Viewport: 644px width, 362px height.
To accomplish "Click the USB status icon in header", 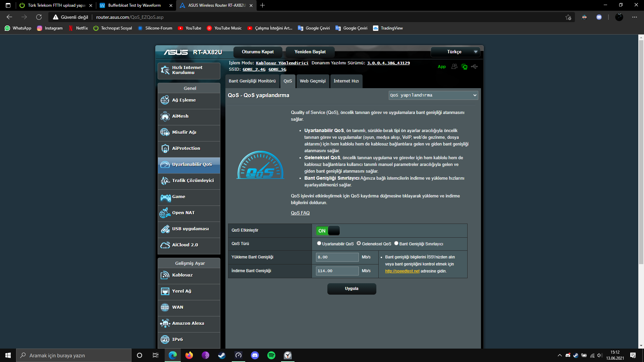I will pyautogui.click(x=474, y=67).
